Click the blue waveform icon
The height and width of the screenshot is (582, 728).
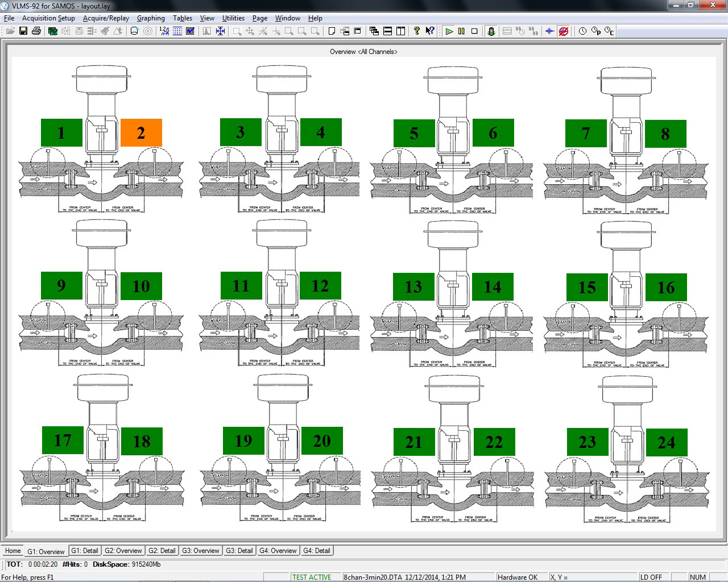pyautogui.click(x=549, y=31)
